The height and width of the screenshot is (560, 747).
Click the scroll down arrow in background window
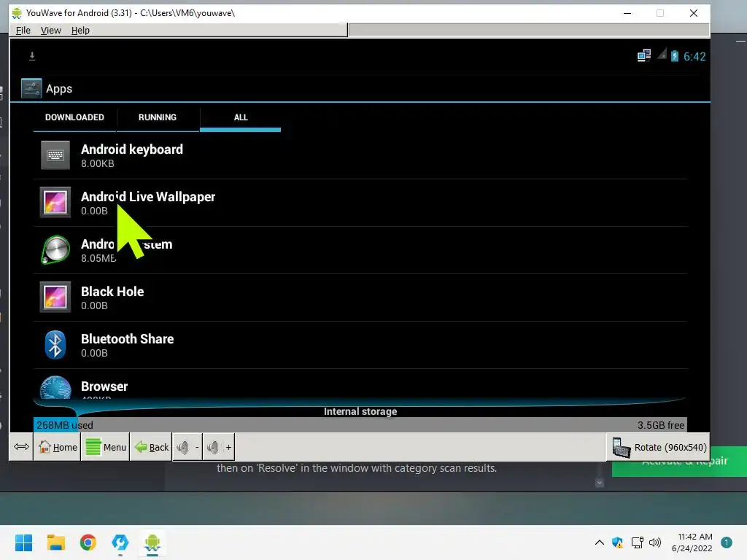(600, 483)
